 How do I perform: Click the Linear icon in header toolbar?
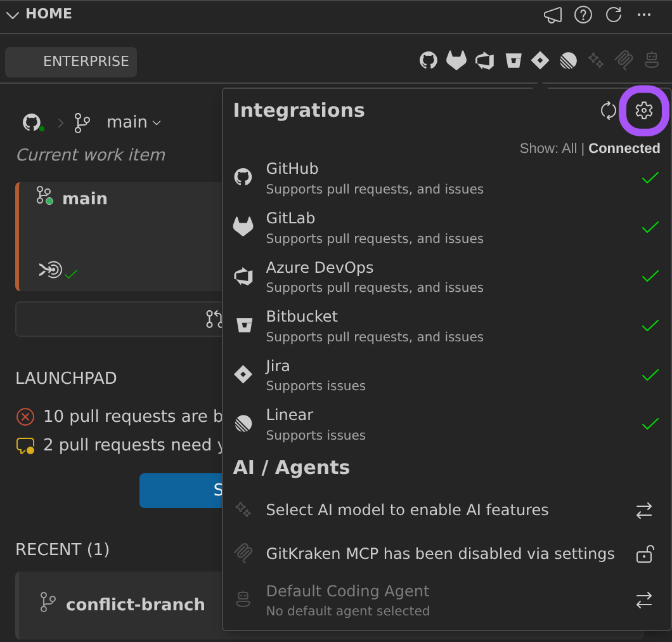568,60
